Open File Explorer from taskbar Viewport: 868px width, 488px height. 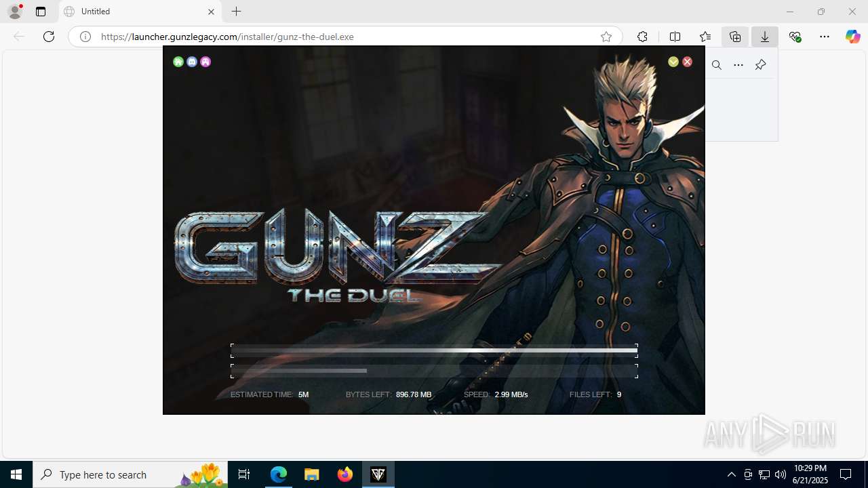point(312,474)
